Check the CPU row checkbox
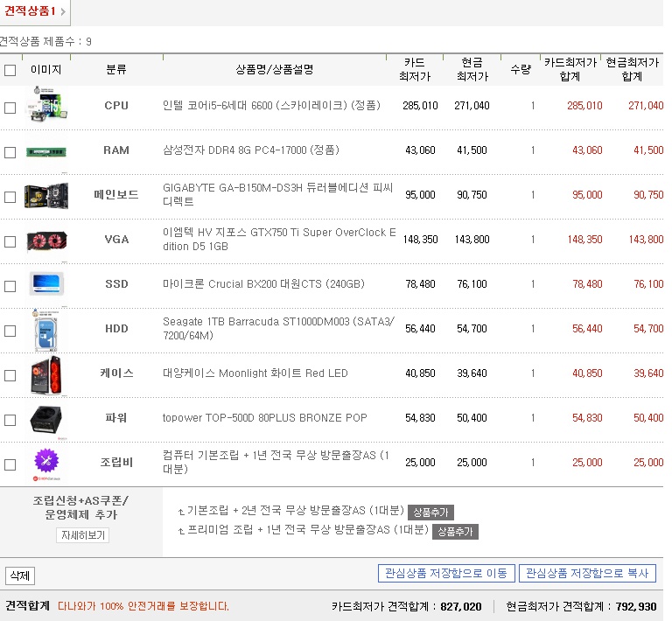The image size is (672, 621). point(10,108)
